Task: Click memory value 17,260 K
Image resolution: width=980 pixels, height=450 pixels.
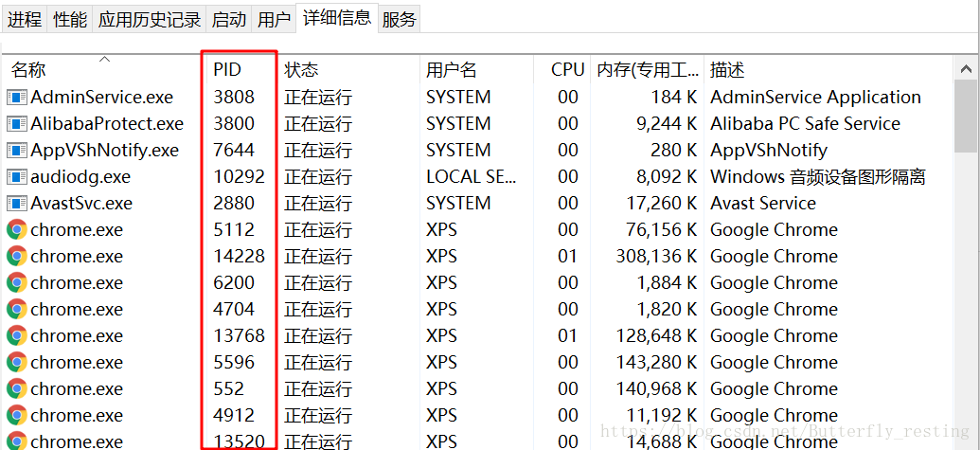Action: point(662,204)
